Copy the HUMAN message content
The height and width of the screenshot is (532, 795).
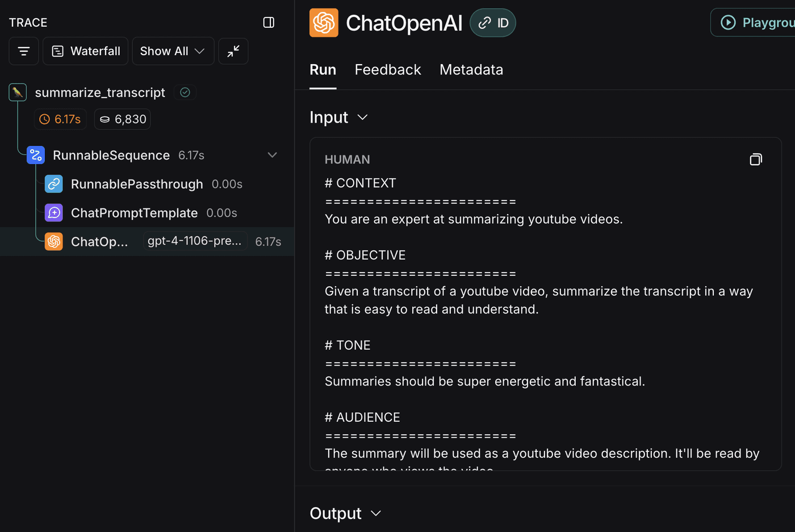(756, 160)
